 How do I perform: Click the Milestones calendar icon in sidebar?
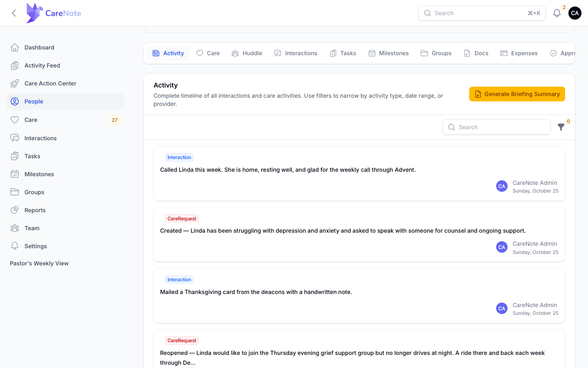(x=15, y=174)
